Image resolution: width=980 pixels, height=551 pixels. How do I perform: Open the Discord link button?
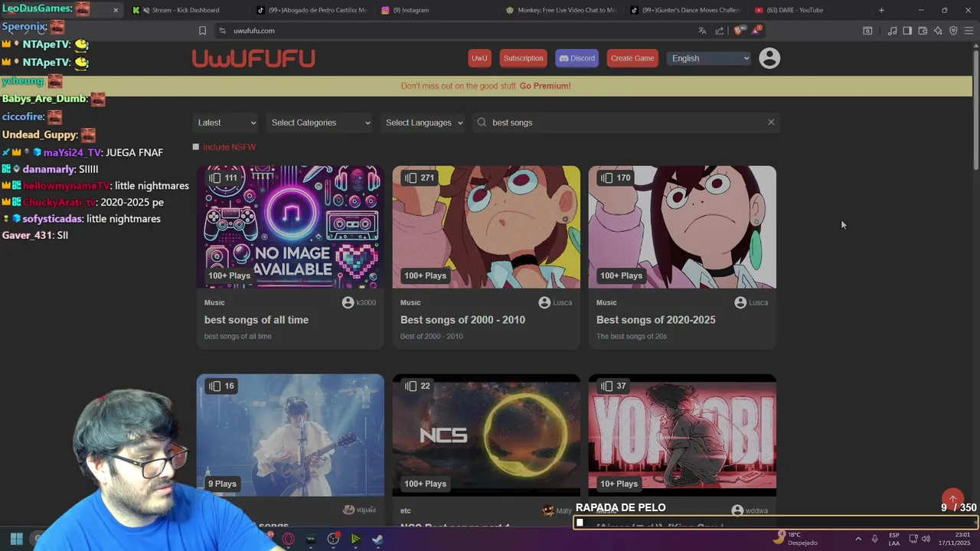click(x=577, y=58)
